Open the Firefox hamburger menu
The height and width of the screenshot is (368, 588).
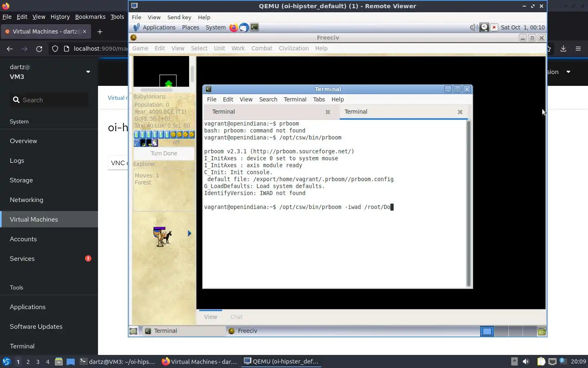[x=578, y=49]
